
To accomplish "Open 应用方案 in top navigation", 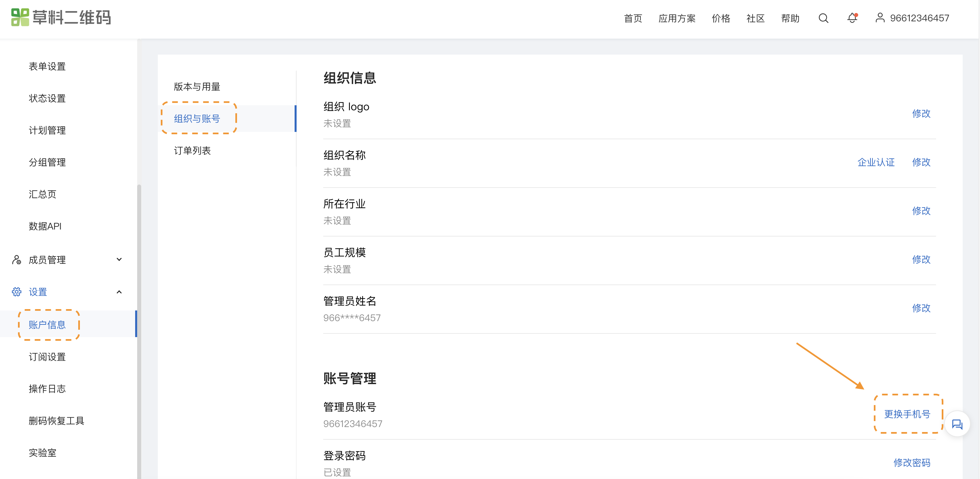I will (677, 18).
